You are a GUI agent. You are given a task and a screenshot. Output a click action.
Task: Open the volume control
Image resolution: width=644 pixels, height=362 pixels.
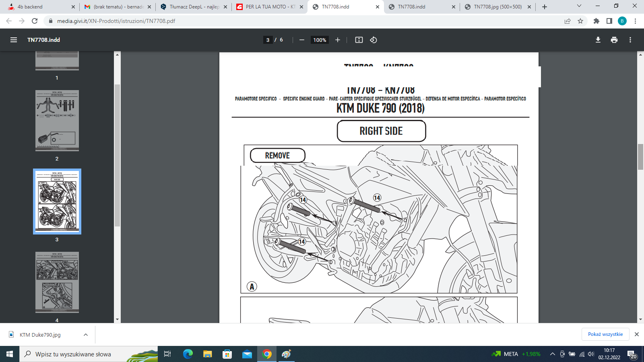pyautogui.click(x=591, y=354)
